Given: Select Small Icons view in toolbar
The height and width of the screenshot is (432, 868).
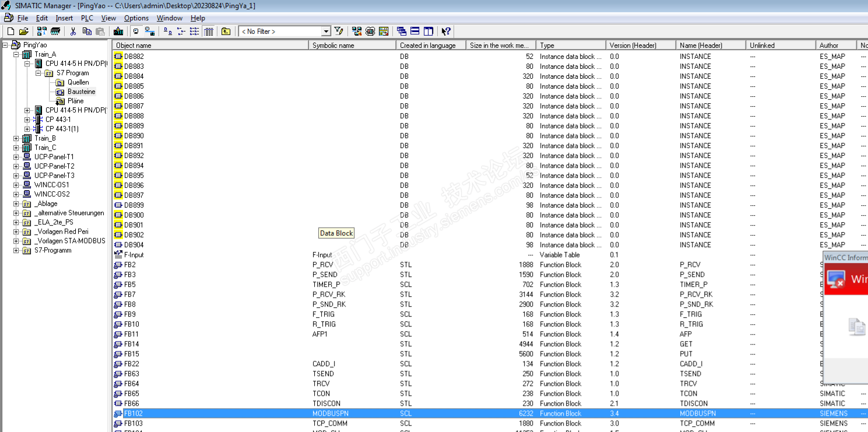Looking at the screenshot, I should point(181,31).
